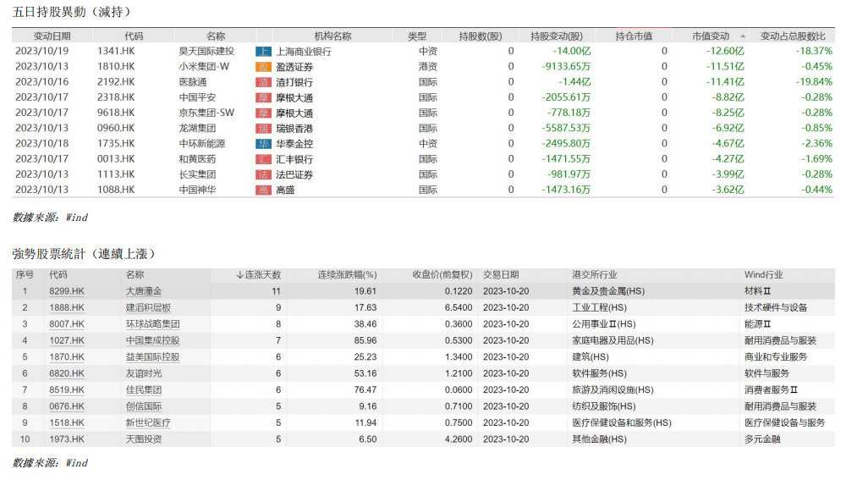Click the icon beside 瑞银香港
Screen dimensions: 868x480
pos(263,129)
